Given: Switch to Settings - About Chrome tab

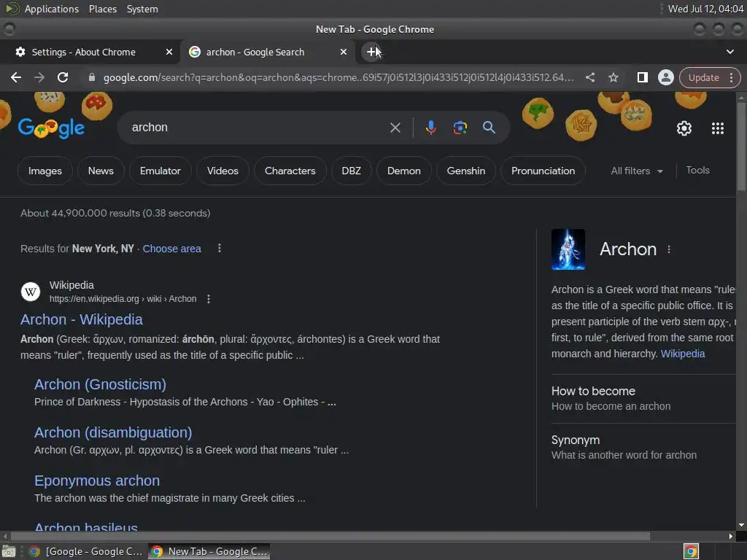Looking at the screenshot, I should coord(90,52).
